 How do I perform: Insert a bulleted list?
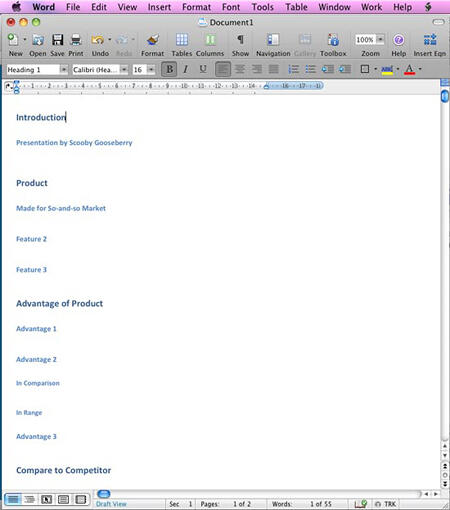(x=310, y=69)
